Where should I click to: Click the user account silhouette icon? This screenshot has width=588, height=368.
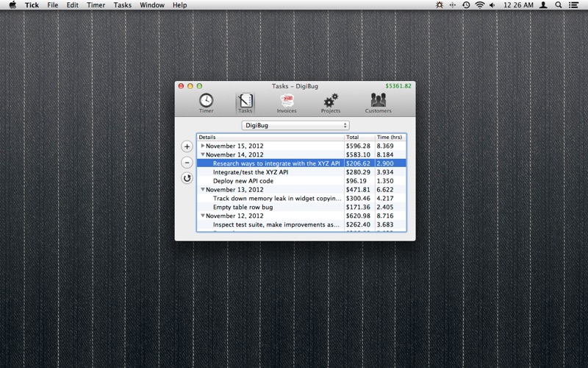(x=543, y=5)
